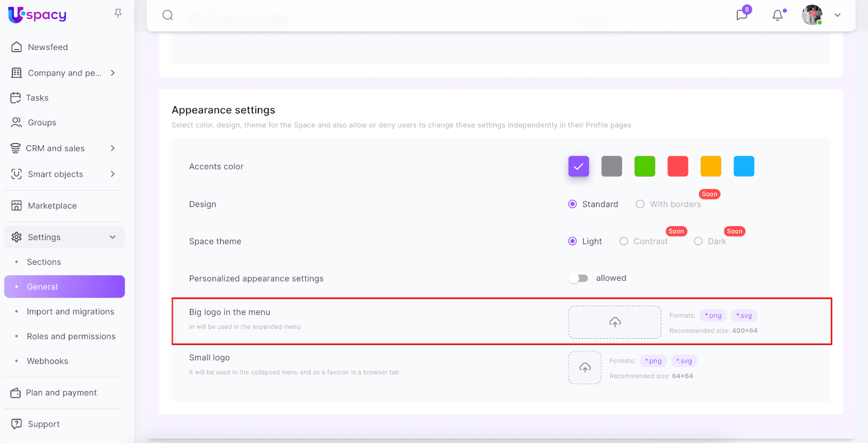
Task: Click the big logo upload icon
Action: tap(615, 322)
